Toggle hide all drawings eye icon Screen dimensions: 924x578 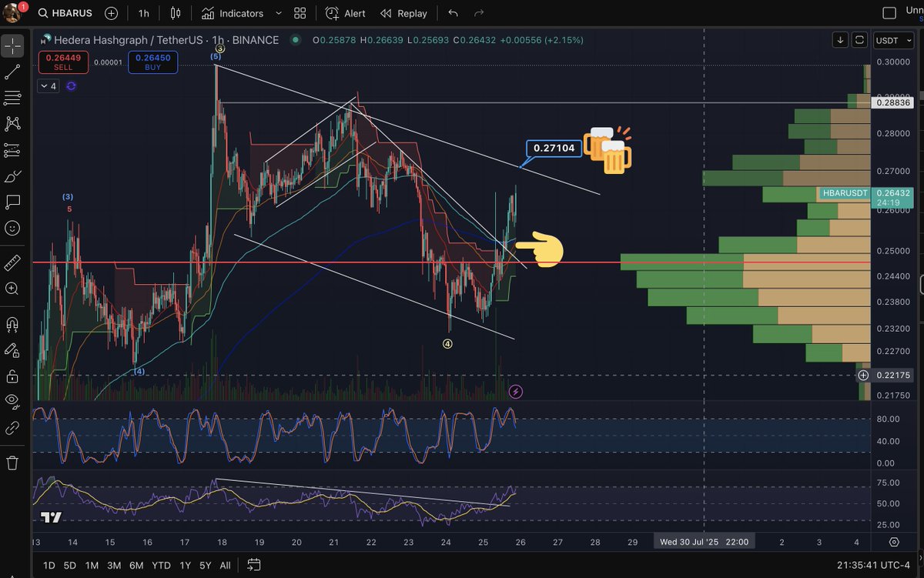point(12,401)
